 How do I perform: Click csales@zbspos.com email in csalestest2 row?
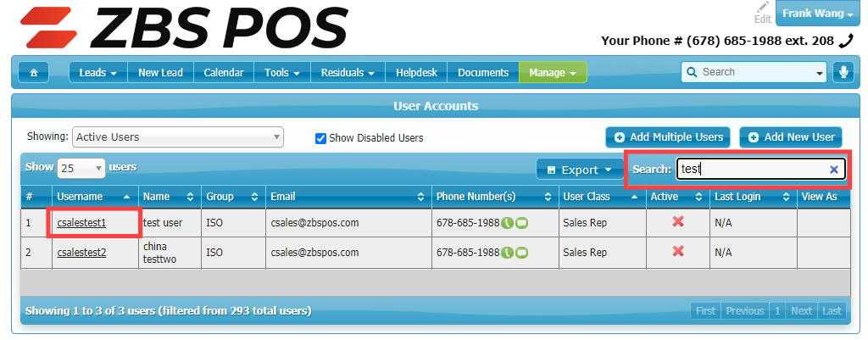(314, 253)
